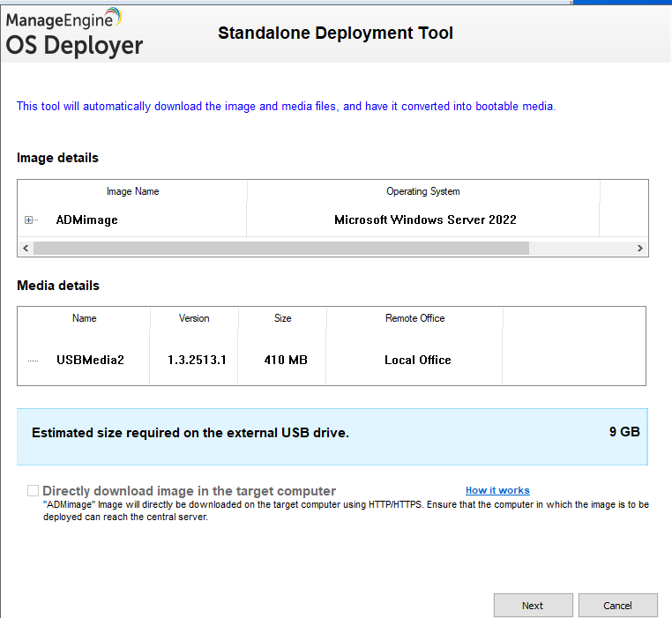The image size is (672, 618).
Task: Click the Media details heading
Action: [x=58, y=286]
